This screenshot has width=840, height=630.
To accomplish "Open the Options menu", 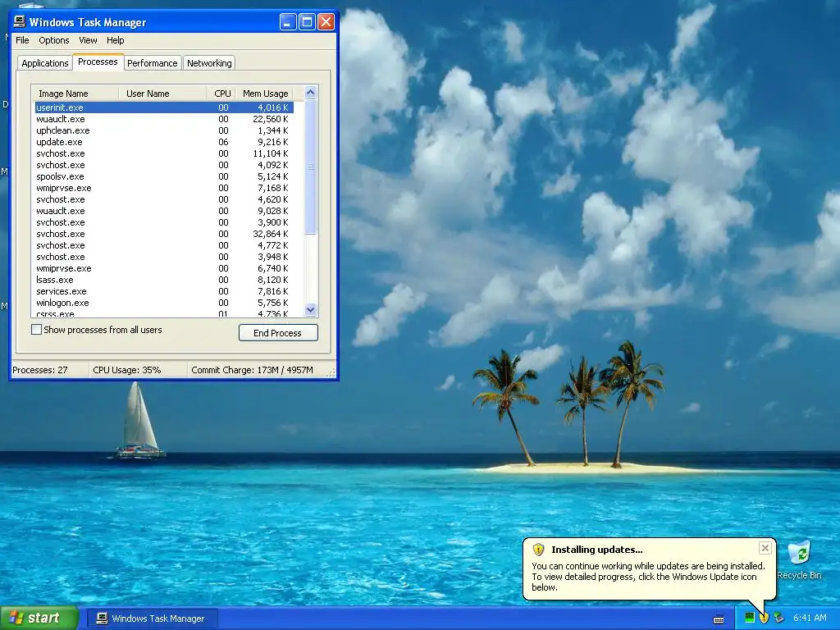I will click(x=53, y=40).
